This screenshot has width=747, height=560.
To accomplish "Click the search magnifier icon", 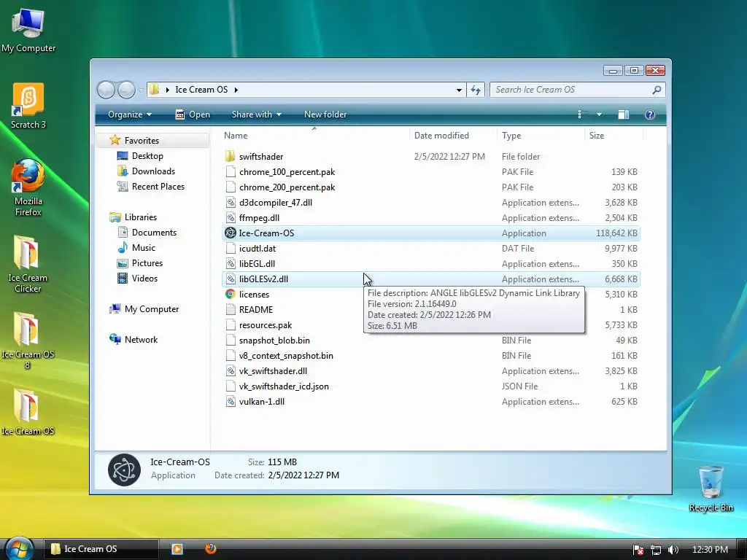I will [x=657, y=90].
